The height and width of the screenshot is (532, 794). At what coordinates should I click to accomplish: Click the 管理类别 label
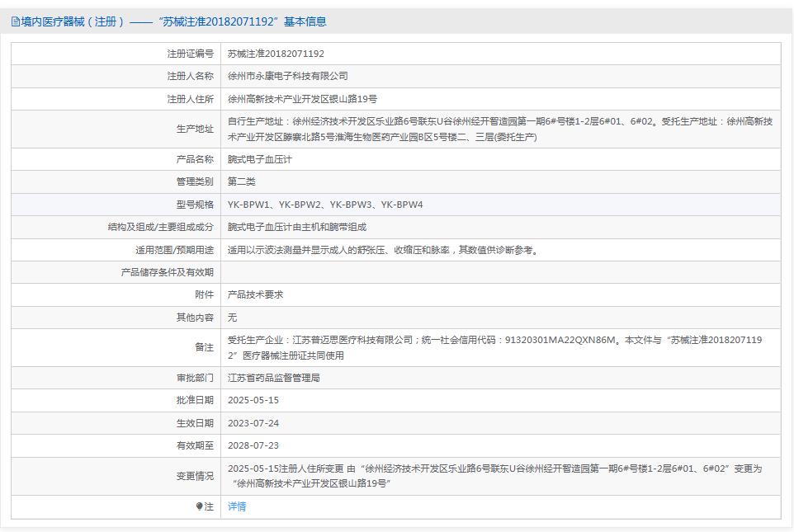195,181
